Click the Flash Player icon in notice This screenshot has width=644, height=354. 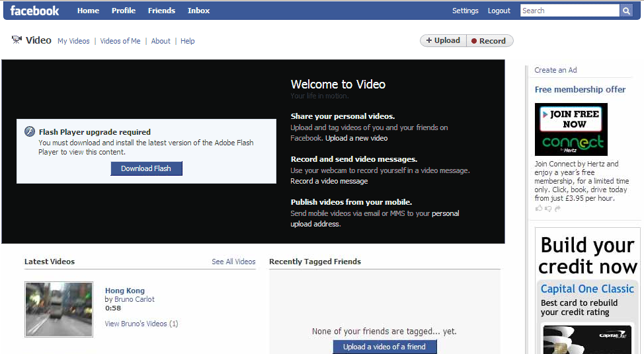(x=30, y=131)
